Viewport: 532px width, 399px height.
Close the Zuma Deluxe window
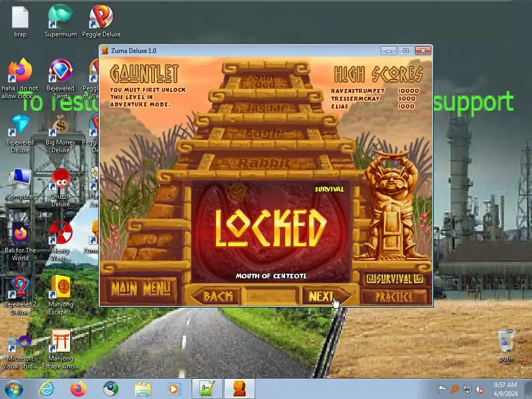point(423,50)
